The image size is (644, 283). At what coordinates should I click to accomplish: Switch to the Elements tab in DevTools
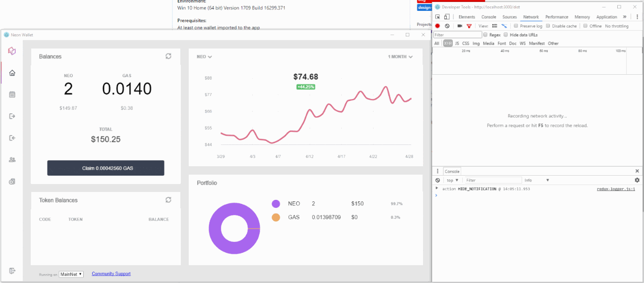(467, 17)
